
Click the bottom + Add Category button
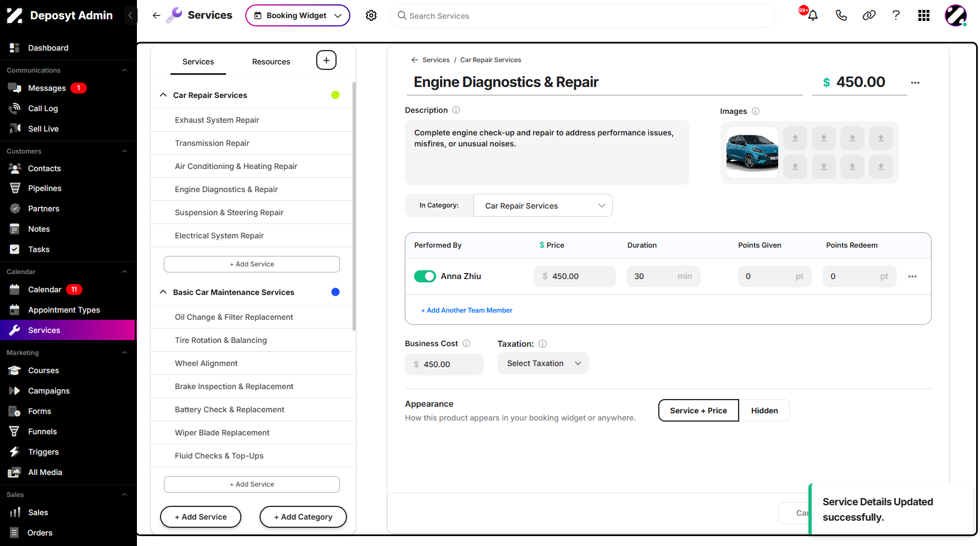point(303,517)
